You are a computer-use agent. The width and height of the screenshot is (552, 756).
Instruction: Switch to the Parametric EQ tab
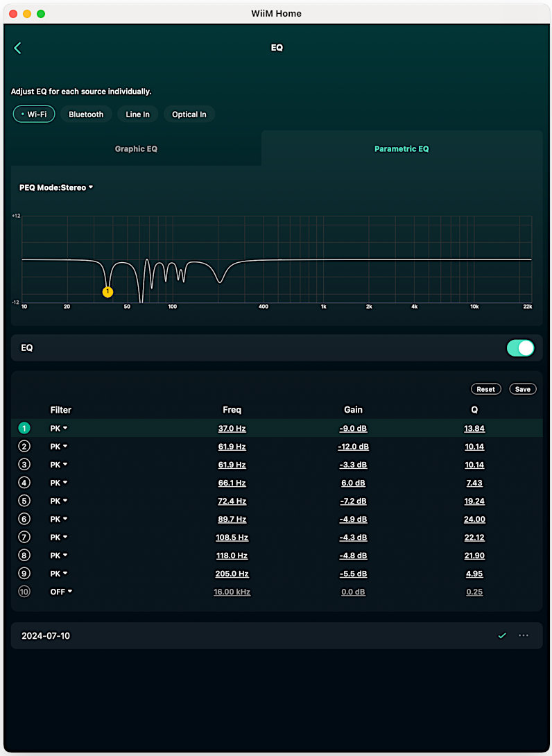pos(402,148)
